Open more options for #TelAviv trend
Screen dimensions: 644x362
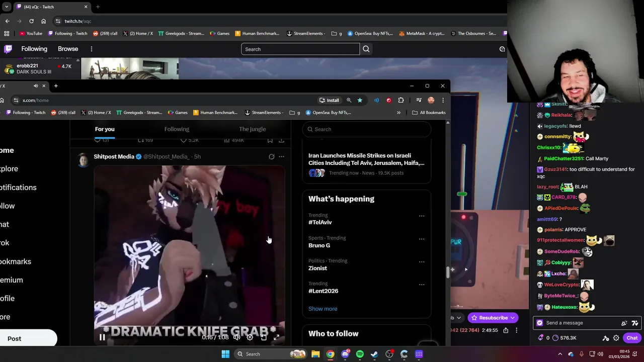coord(422,216)
